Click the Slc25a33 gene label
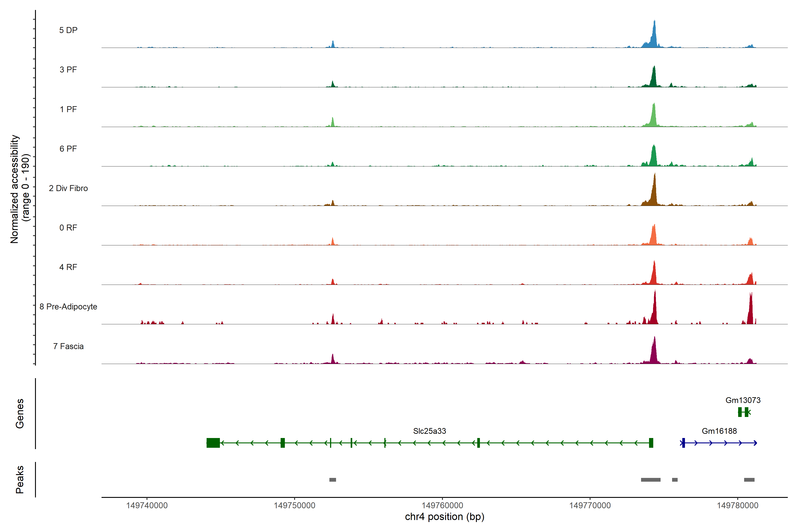Image resolution: width=798 pixels, height=532 pixels. click(x=429, y=431)
